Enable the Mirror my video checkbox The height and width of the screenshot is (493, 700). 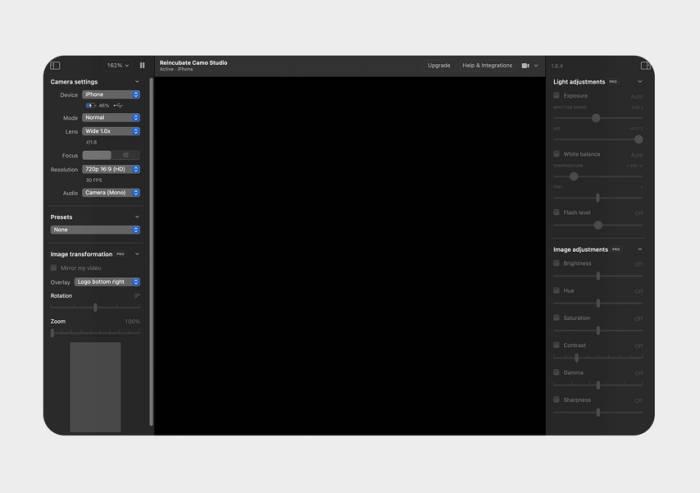(54, 268)
